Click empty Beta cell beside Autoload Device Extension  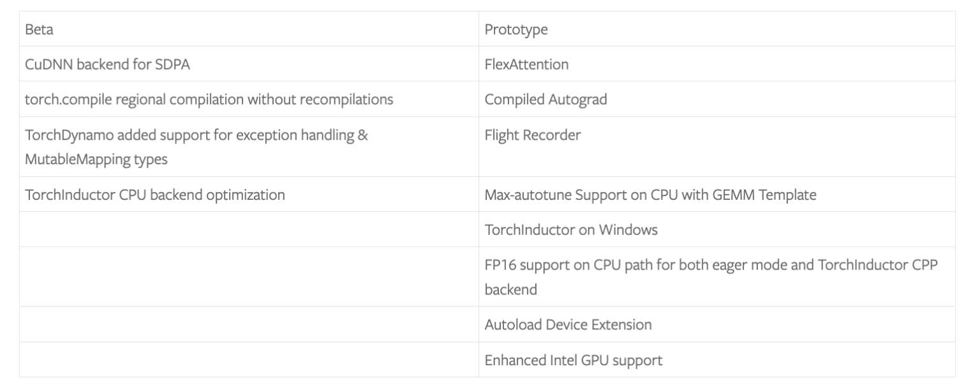[x=249, y=324]
